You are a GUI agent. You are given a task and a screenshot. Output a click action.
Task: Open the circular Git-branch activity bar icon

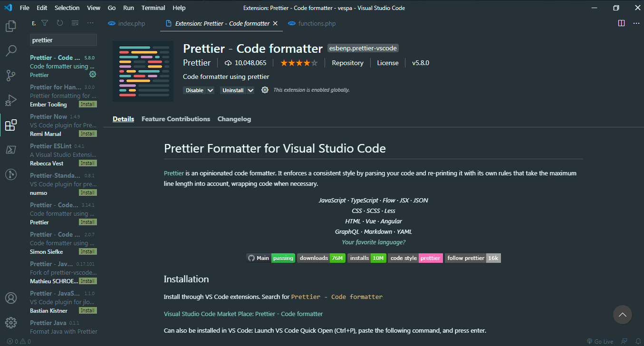coord(10,174)
